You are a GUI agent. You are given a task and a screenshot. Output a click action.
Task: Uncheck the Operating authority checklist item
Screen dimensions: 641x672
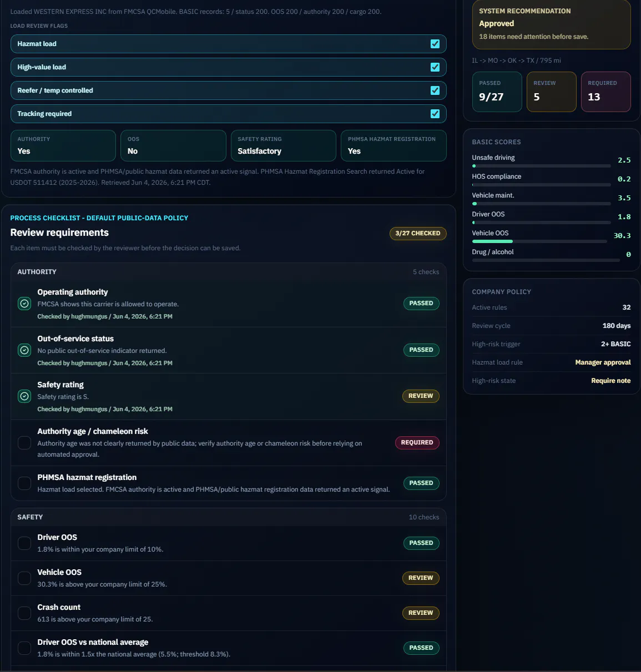(x=24, y=304)
